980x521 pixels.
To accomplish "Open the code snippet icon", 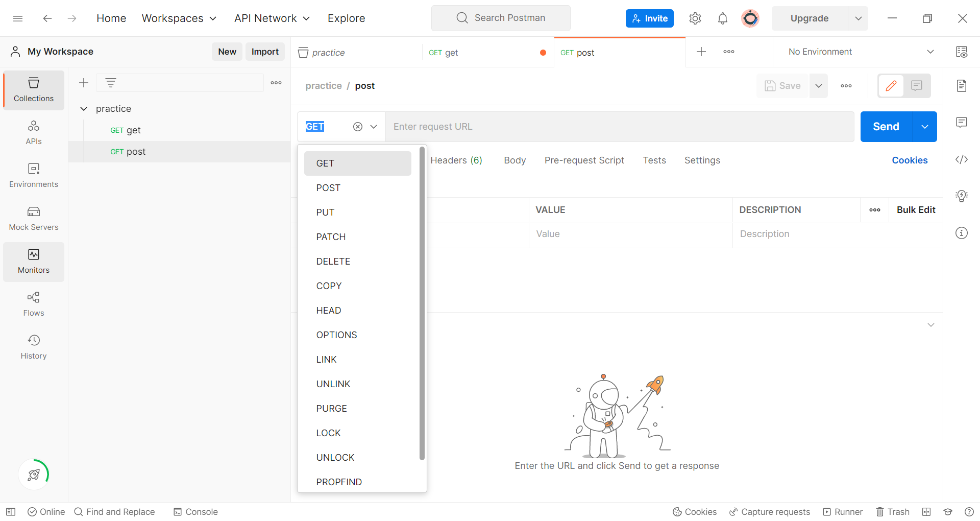I will pos(962,159).
